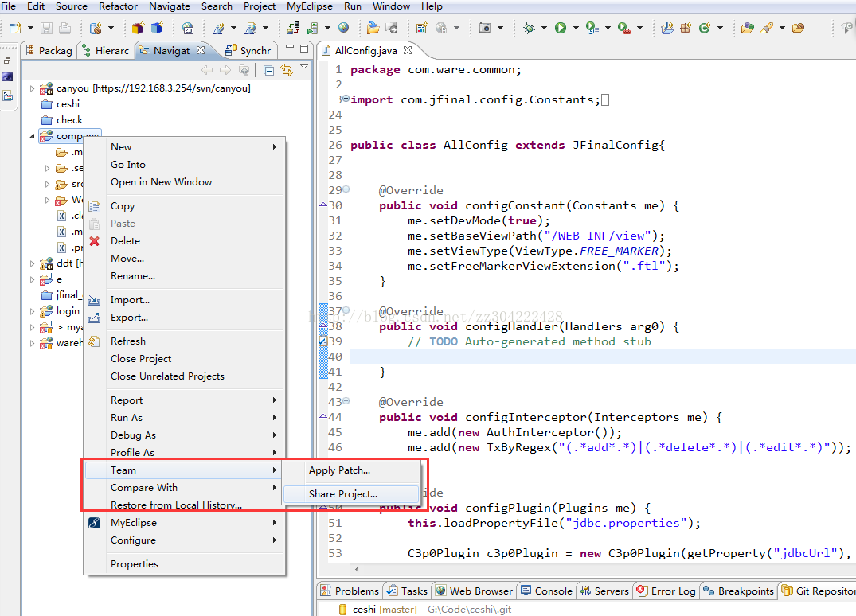Open the Servers tab
The width and height of the screenshot is (856, 616).
(x=605, y=591)
